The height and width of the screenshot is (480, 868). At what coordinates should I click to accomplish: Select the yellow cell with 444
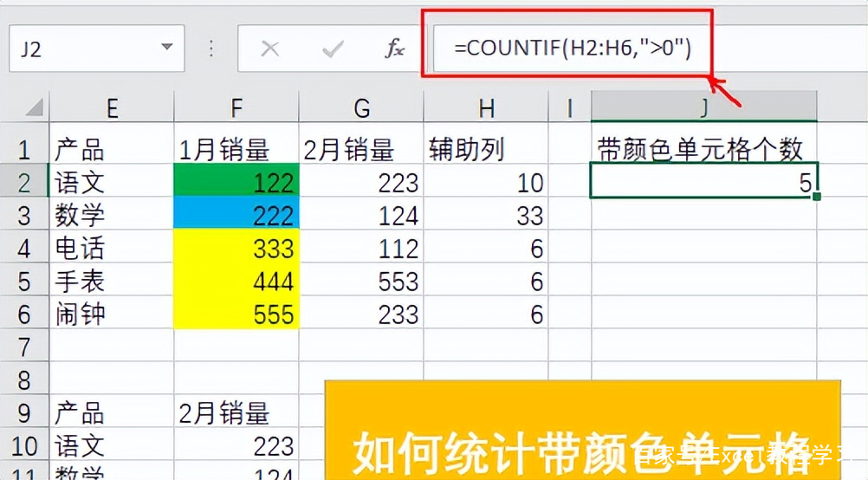point(236,278)
